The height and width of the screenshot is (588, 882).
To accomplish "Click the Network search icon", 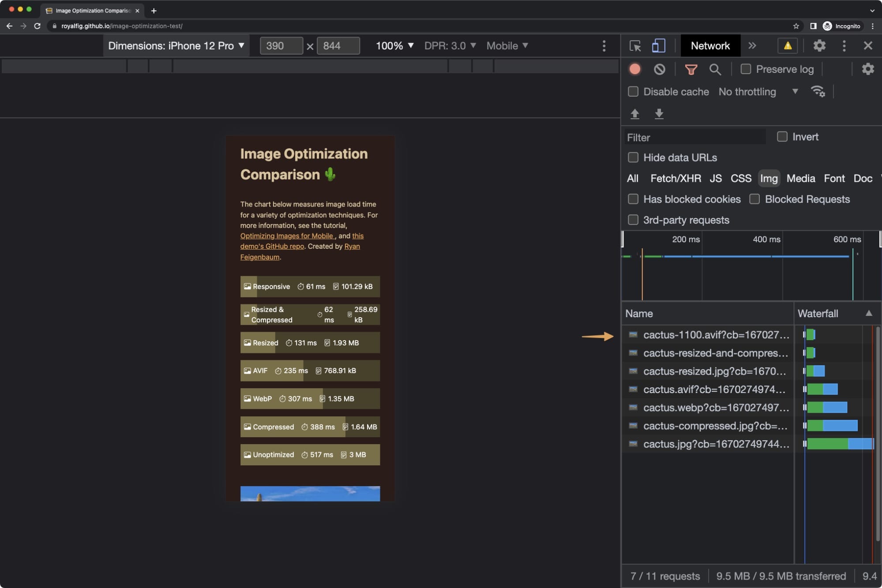I will (716, 69).
